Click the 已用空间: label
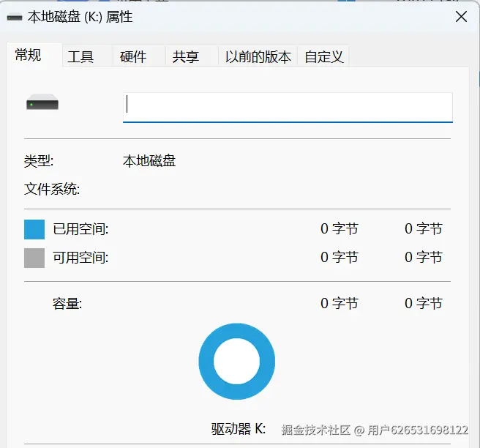Image resolution: width=480 pixels, height=448 pixels. click(80, 229)
